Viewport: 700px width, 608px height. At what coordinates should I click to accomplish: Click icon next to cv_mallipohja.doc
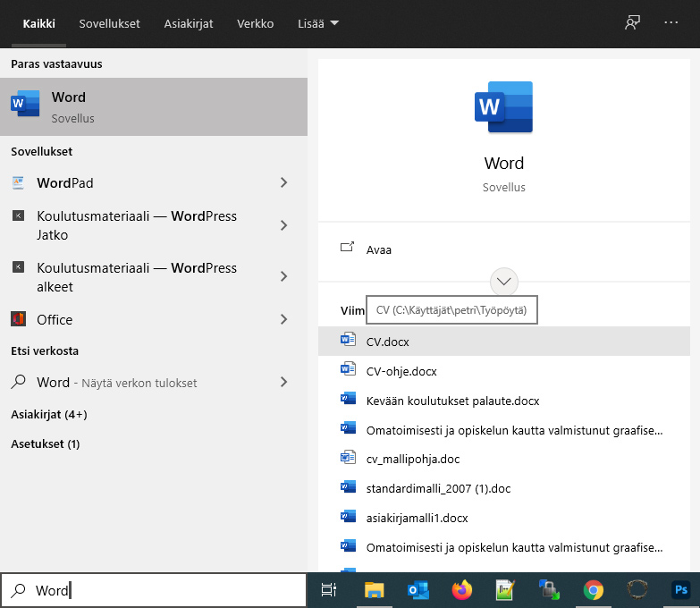[348, 457]
